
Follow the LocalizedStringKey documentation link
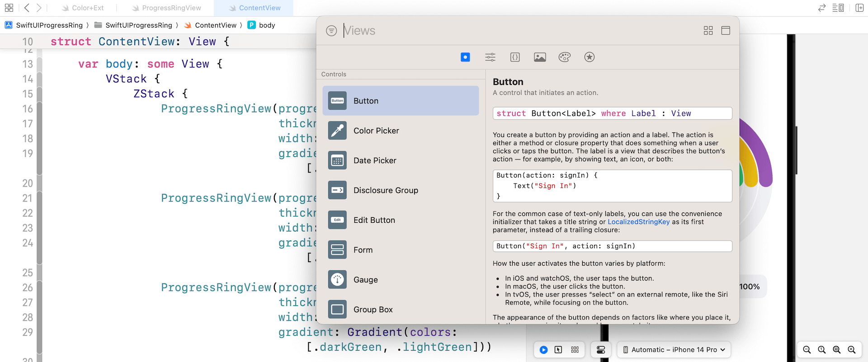638,222
